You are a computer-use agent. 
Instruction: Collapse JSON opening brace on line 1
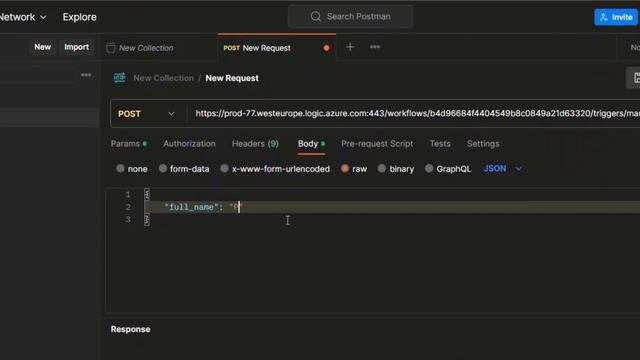point(147,194)
